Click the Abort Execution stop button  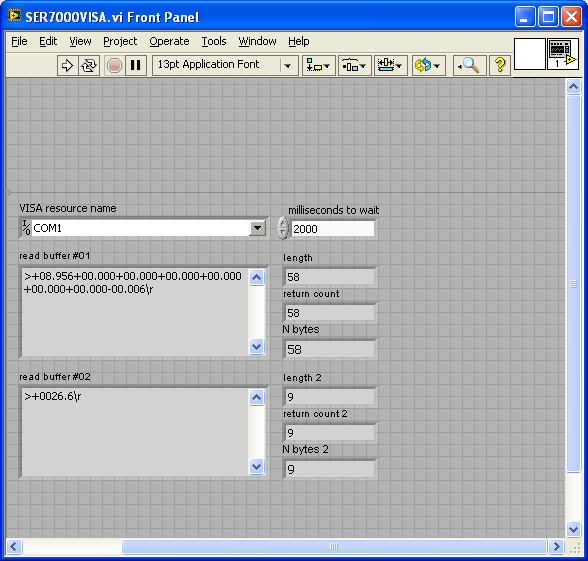114,66
